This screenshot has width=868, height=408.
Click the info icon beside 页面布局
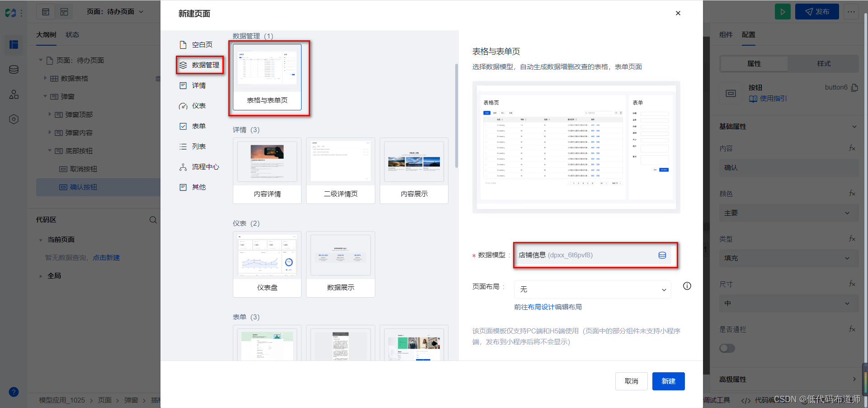[687, 286]
